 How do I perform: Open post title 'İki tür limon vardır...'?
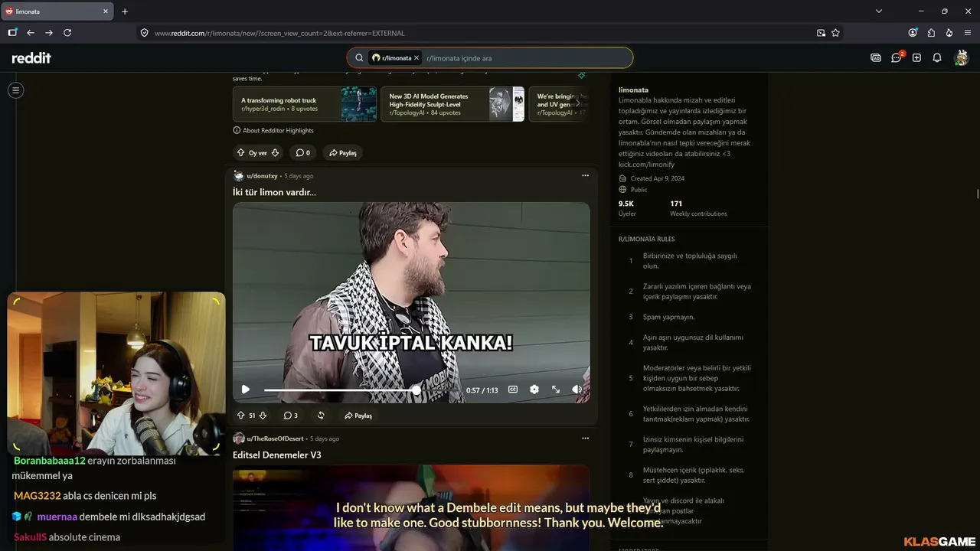[x=274, y=193]
